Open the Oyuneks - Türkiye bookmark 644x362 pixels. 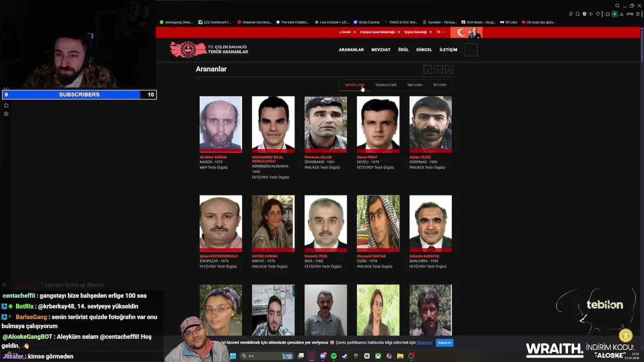tap(439, 22)
